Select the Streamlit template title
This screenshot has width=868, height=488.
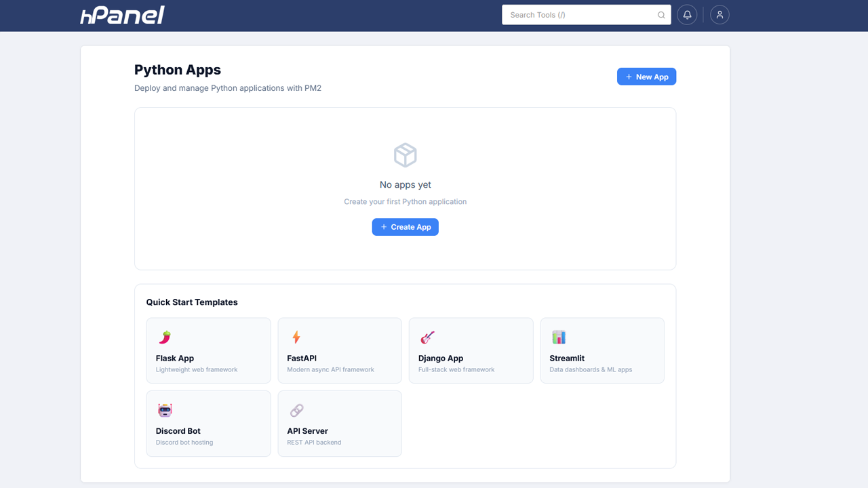tap(567, 358)
